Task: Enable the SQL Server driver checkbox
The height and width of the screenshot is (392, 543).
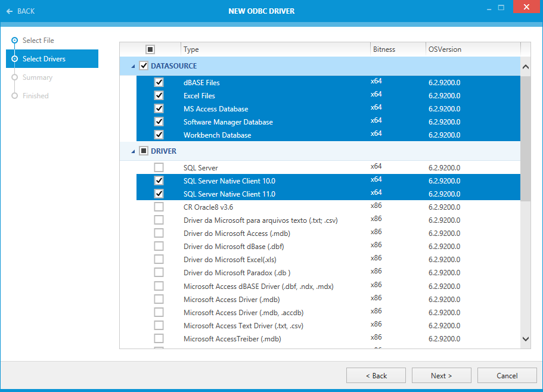Action: pos(159,167)
